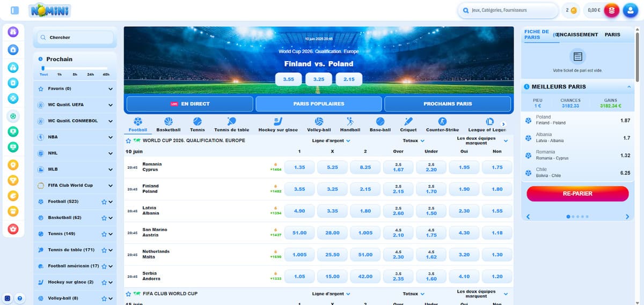This screenshot has height=305, width=644.
Task: Favorite the FIFA Club World Cup league
Action: pyautogui.click(x=128, y=294)
